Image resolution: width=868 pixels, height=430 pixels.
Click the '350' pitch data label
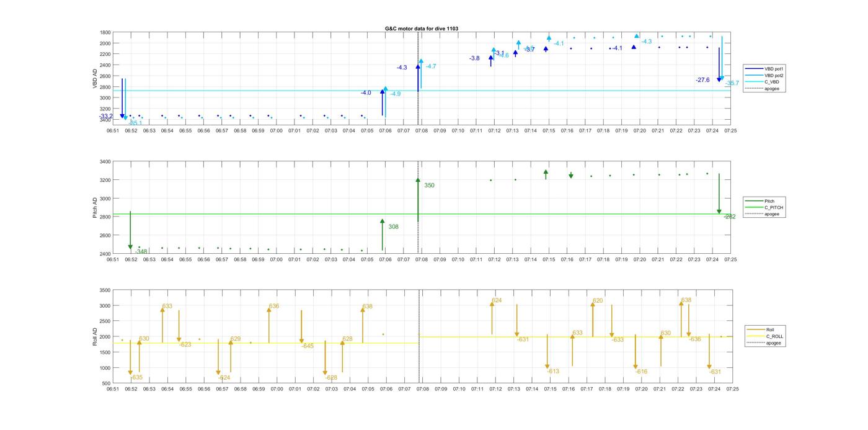tap(429, 186)
